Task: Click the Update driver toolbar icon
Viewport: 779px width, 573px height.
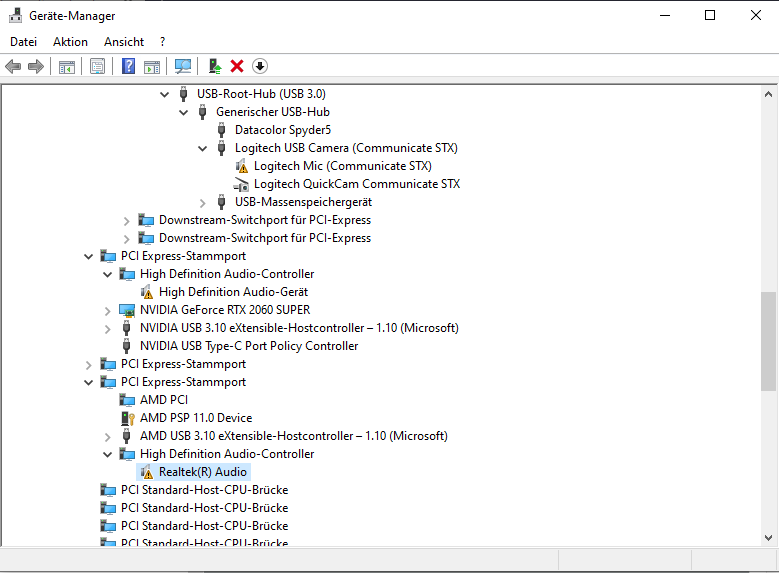Action: [x=215, y=66]
